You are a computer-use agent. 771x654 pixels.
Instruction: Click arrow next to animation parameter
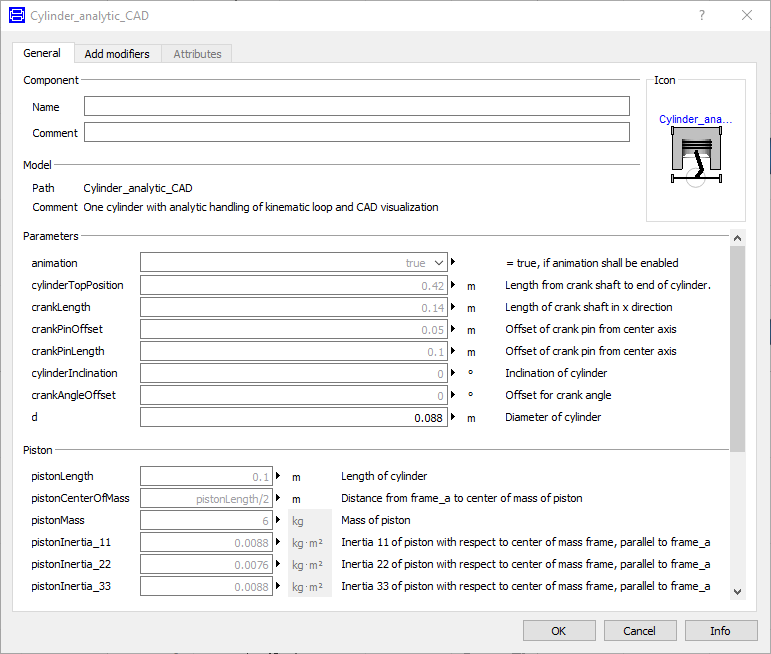point(453,262)
